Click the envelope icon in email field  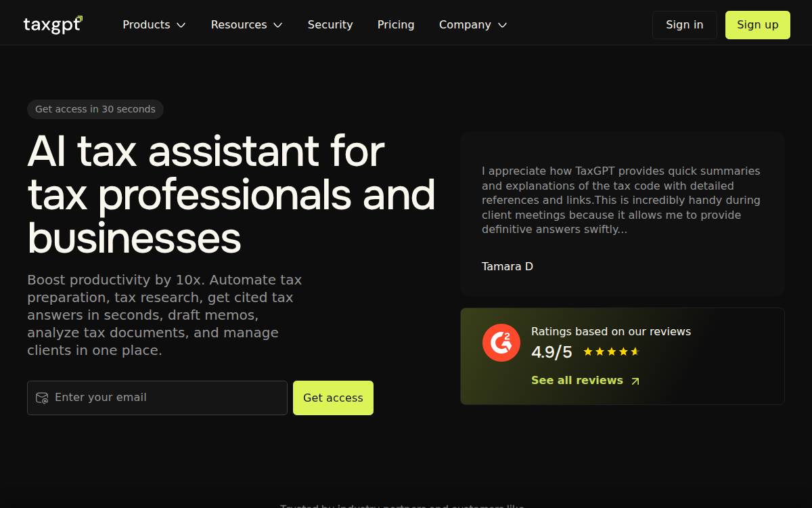click(42, 398)
